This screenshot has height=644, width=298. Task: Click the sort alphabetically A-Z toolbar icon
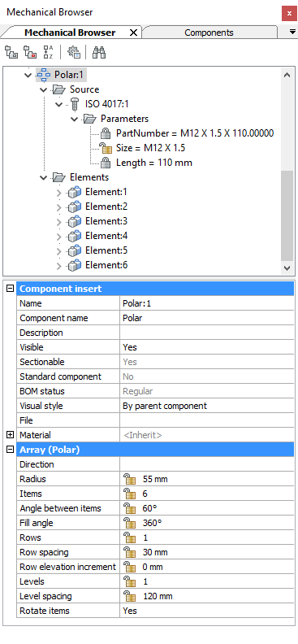(x=48, y=52)
